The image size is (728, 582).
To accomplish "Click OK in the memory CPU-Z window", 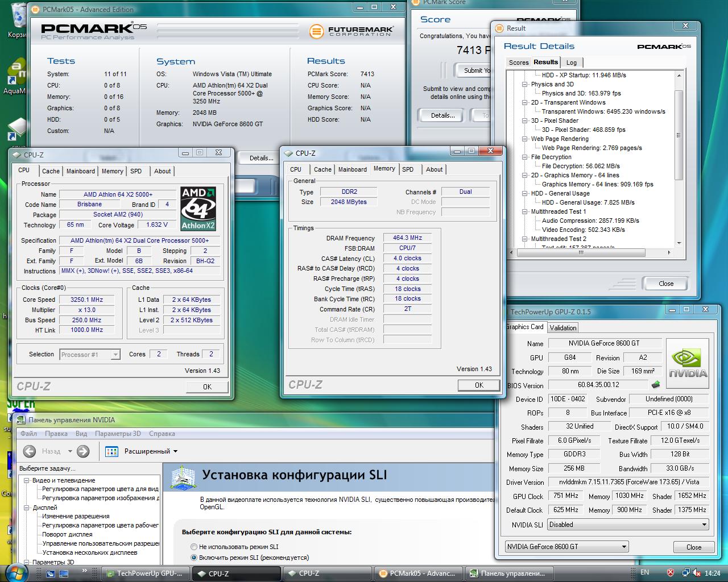I will click(479, 385).
